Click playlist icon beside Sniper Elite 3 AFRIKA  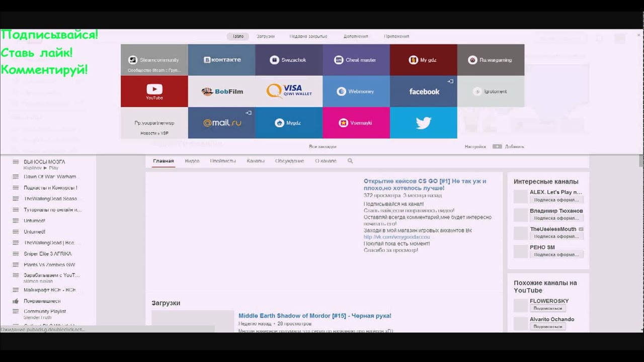[x=16, y=254]
